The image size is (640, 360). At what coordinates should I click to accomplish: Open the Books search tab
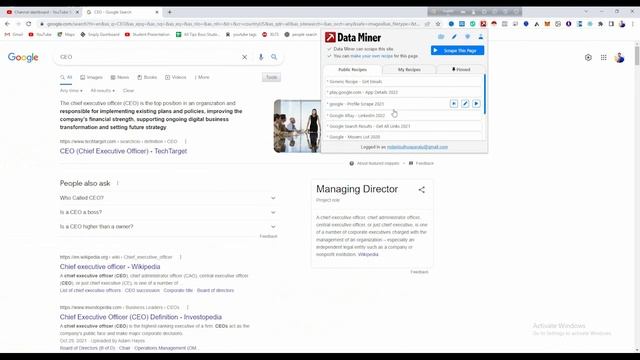147,77
